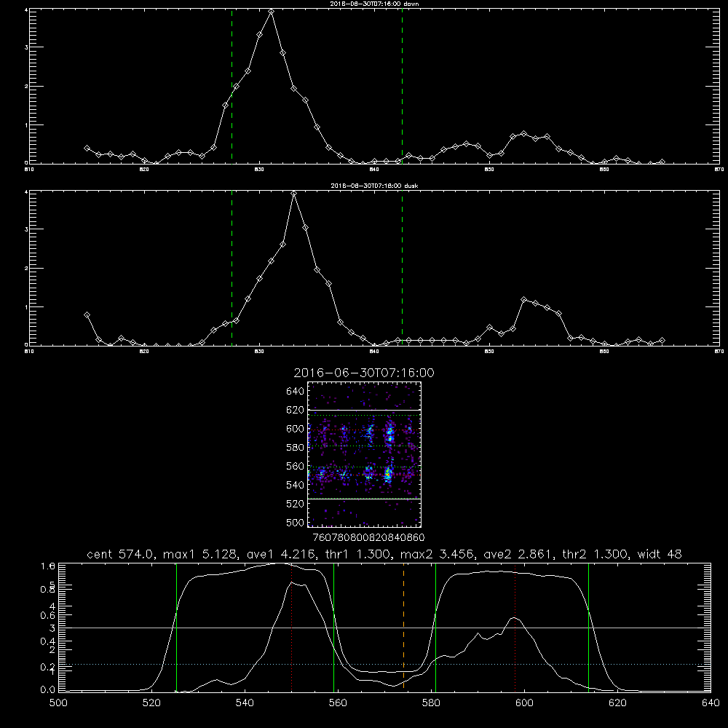
Task: Click the 850 x-axis label under the dawn plot
Action: (489, 170)
